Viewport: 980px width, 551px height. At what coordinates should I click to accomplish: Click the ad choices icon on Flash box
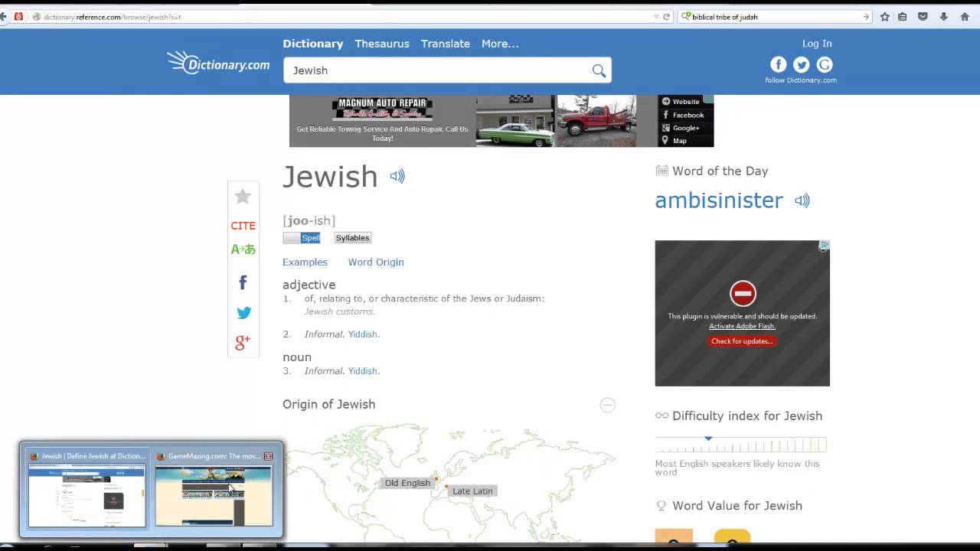point(824,246)
